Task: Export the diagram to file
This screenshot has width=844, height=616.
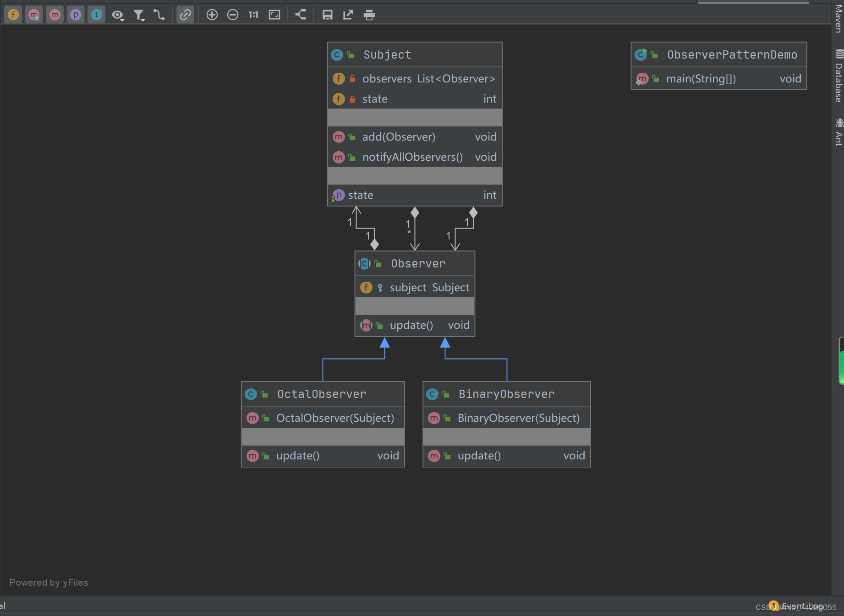Action: (348, 15)
